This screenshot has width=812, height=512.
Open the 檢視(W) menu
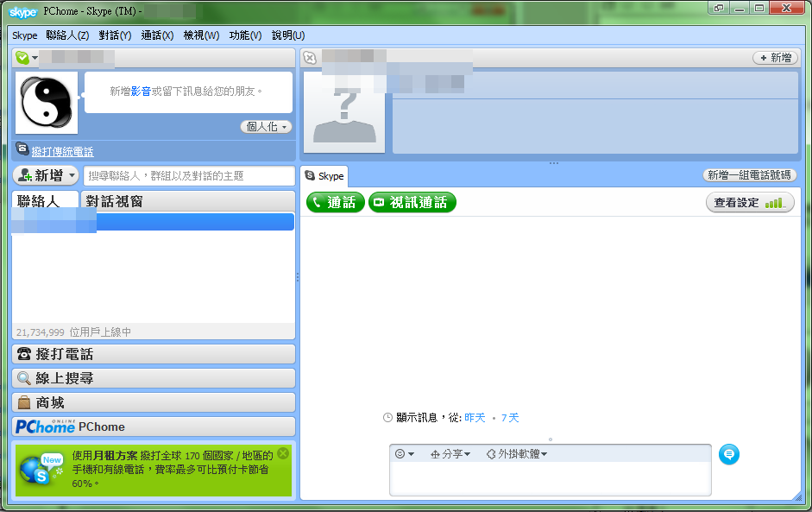click(x=201, y=35)
